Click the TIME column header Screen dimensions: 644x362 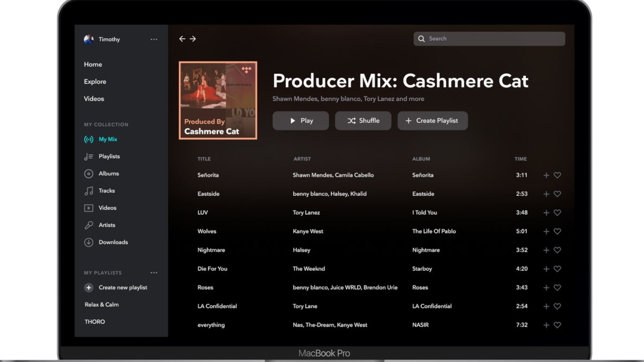click(521, 159)
